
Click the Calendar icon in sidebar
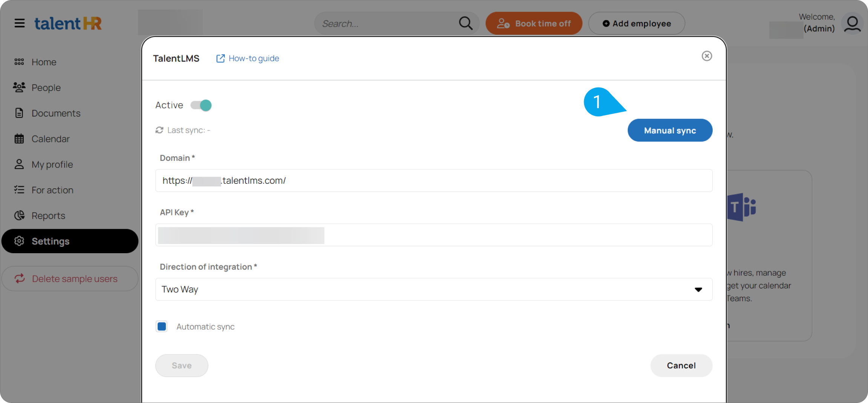click(19, 138)
